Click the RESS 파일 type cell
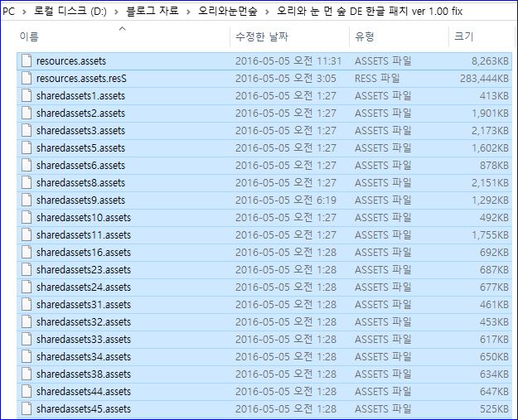 pos(377,79)
